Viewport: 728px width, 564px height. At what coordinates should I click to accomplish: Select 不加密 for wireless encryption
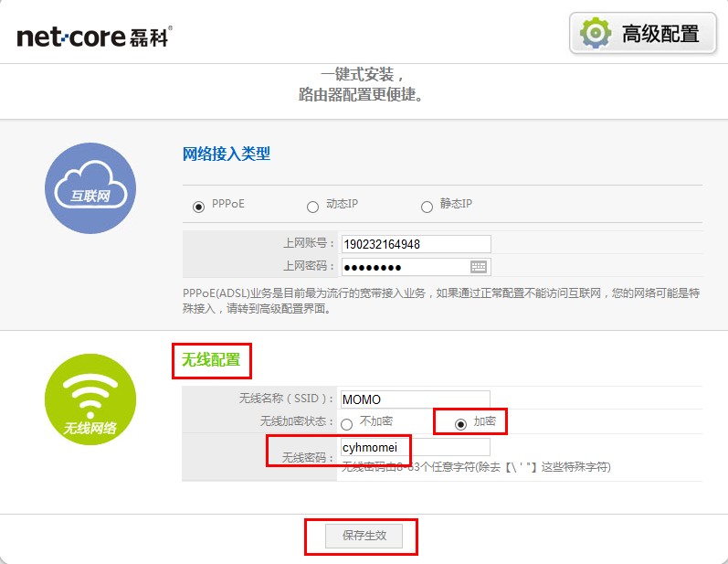click(x=346, y=424)
